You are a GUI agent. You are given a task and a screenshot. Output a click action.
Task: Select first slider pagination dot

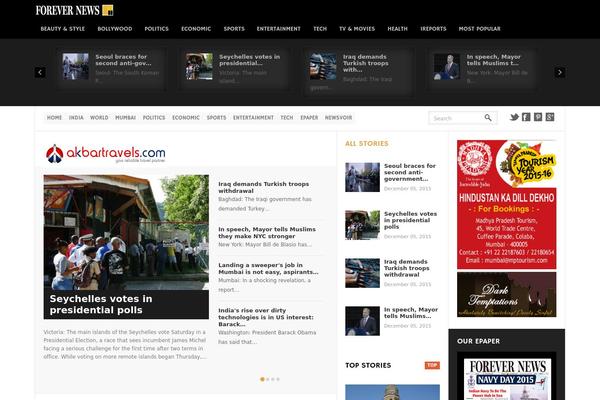point(262,379)
